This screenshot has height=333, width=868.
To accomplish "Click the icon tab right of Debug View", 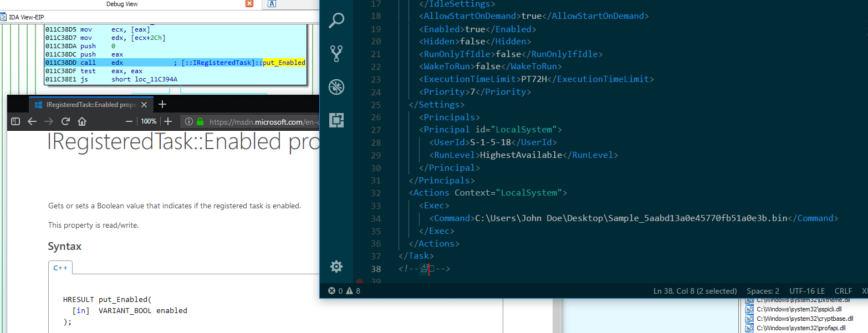I will pos(272,4).
